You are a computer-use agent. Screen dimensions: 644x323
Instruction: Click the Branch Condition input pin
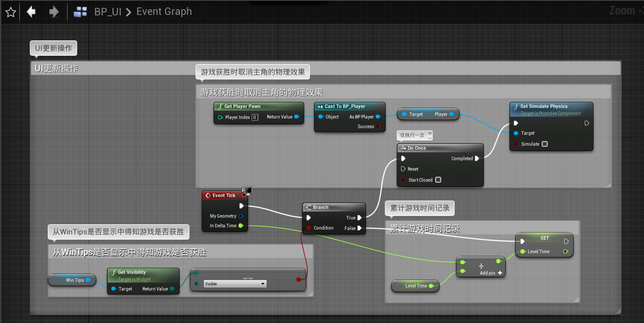click(309, 228)
